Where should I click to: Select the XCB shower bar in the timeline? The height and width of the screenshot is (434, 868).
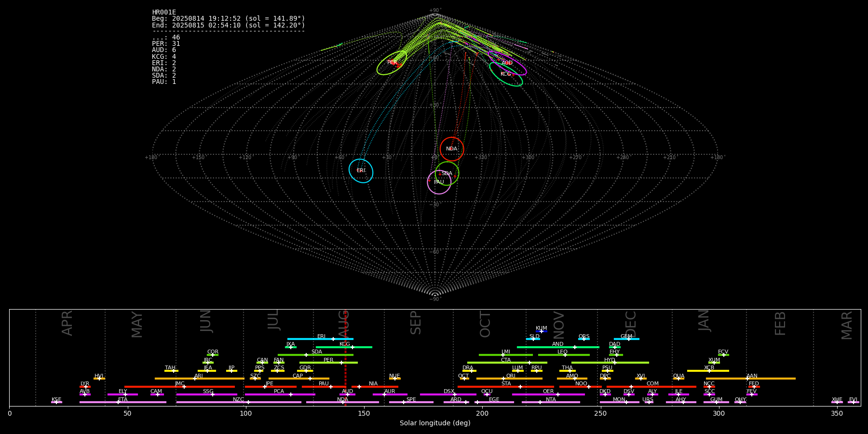(x=708, y=371)
